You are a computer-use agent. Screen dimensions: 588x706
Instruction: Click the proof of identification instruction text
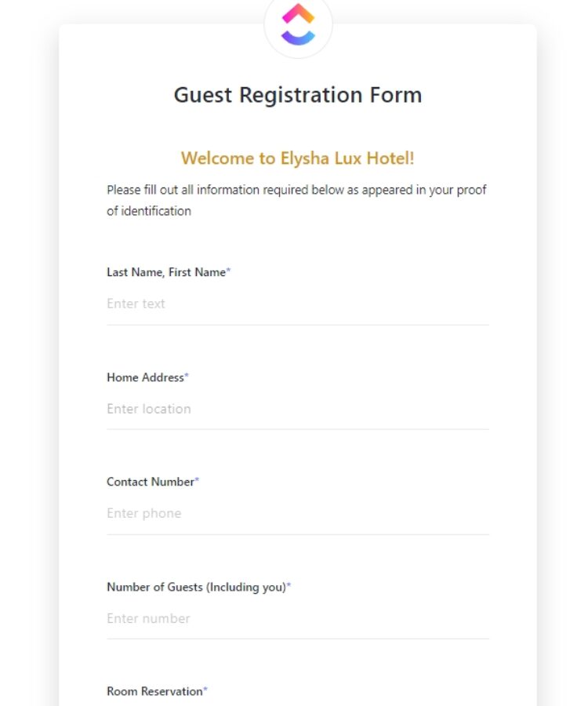click(x=296, y=200)
